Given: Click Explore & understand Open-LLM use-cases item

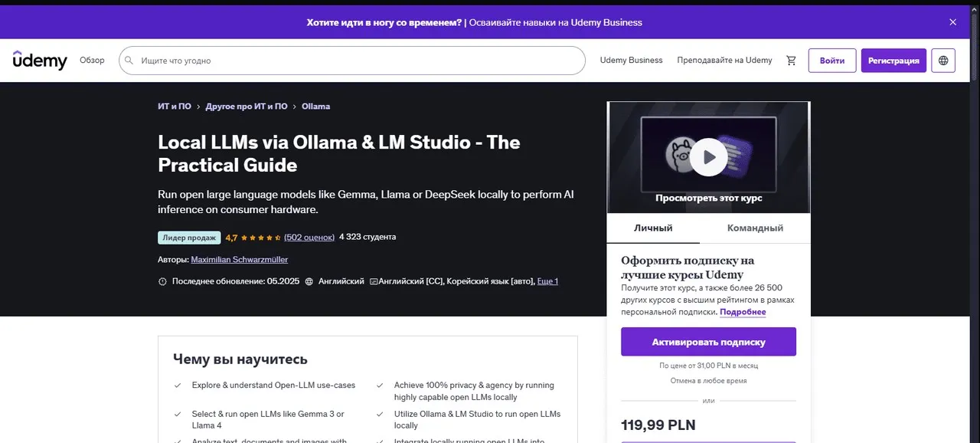Looking at the screenshot, I should click(x=273, y=386).
